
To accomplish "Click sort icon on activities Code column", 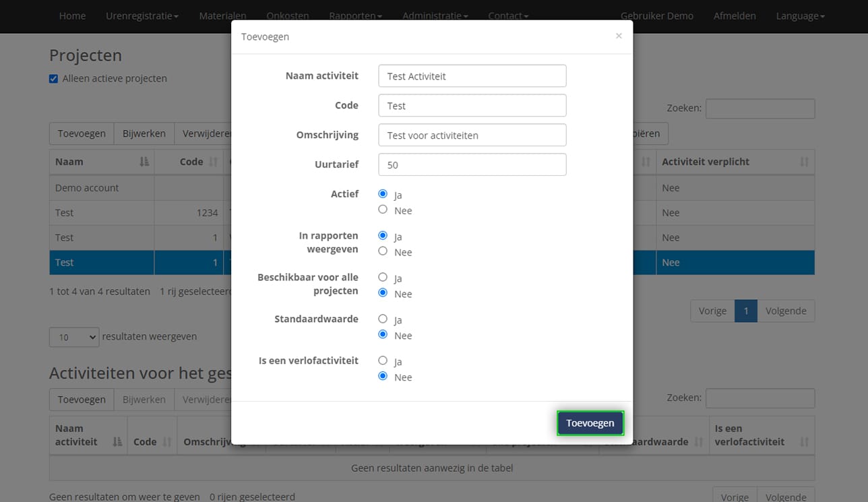I will (167, 442).
